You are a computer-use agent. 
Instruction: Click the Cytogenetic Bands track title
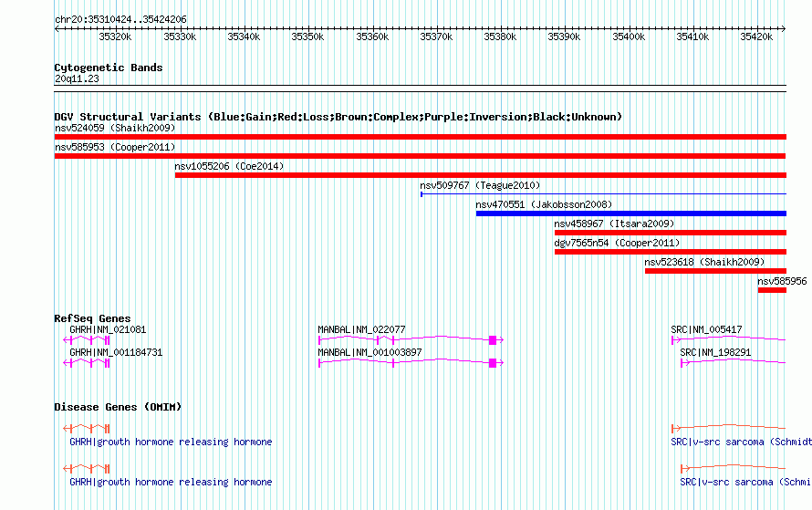(109, 68)
